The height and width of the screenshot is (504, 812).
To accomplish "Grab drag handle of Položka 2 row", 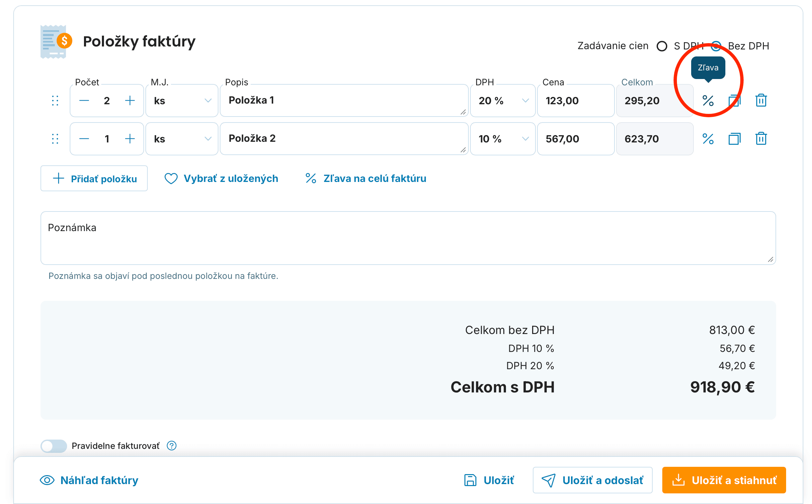I will [x=55, y=139].
